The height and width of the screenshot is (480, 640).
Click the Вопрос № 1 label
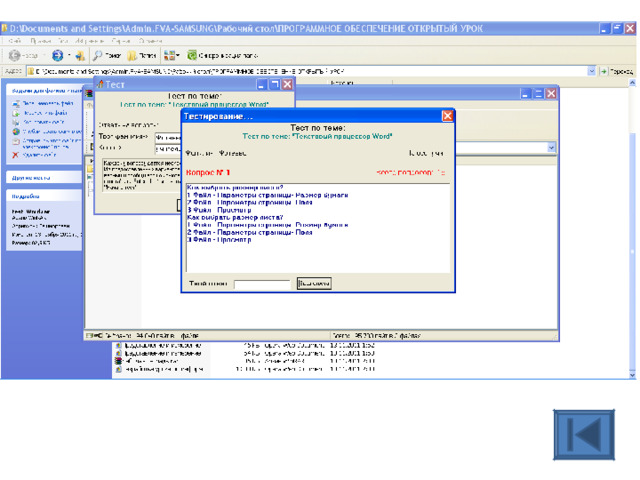click(208, 173)
